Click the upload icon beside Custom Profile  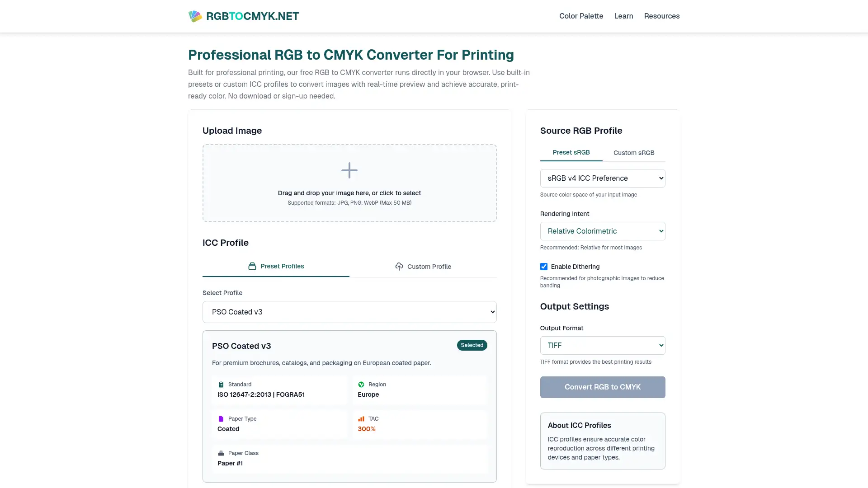pos(400,267)
